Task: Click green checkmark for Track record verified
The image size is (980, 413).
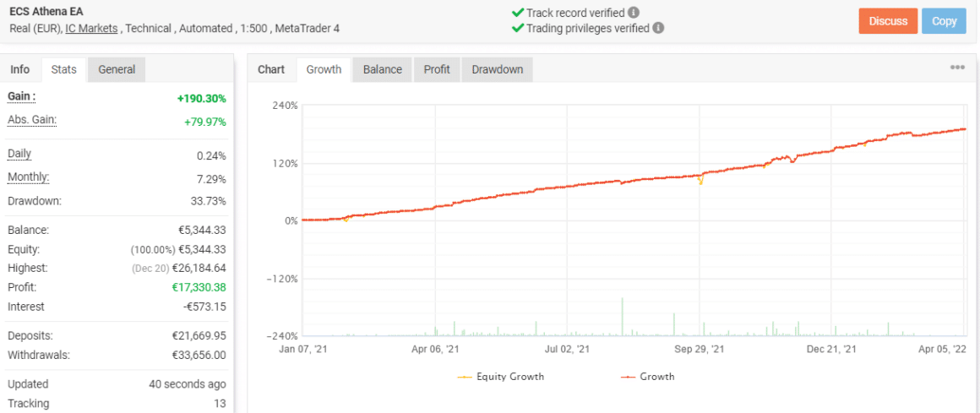Action: coord(518,13)
